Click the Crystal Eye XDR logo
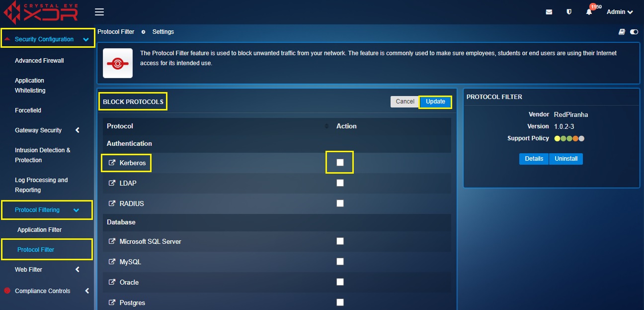Viewport: 644px width, 310px height. click(x=40, y=12)
